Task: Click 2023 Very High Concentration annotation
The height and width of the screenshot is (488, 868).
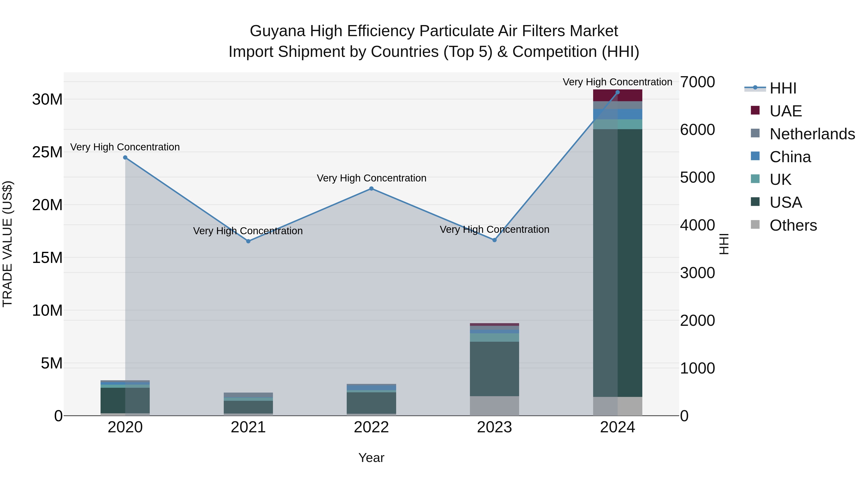Action: tap(495, 229)
